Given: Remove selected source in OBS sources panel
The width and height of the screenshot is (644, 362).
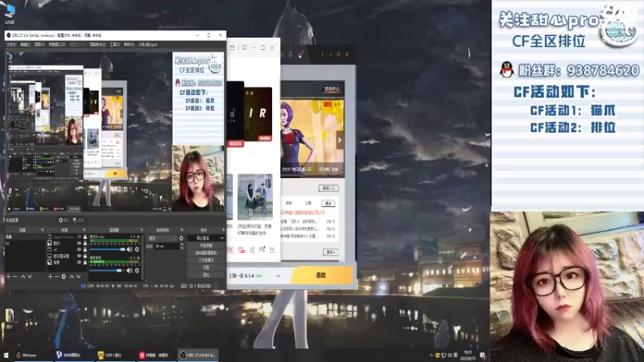Looking at the screenshot, I should coord(56,277).
